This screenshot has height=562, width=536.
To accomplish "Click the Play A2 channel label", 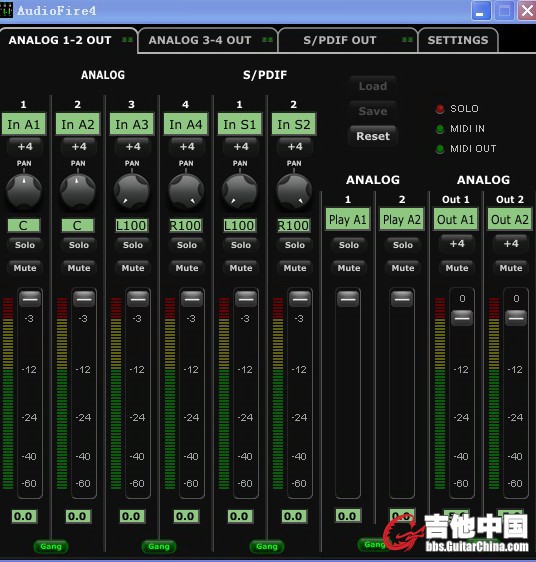I will (402, 219).
